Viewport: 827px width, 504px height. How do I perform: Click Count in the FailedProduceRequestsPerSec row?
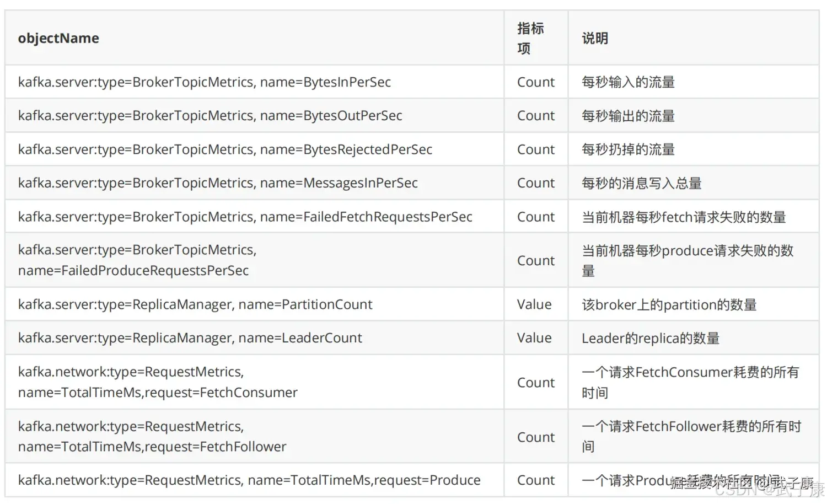pyautogui.click(x=536, y=260)
